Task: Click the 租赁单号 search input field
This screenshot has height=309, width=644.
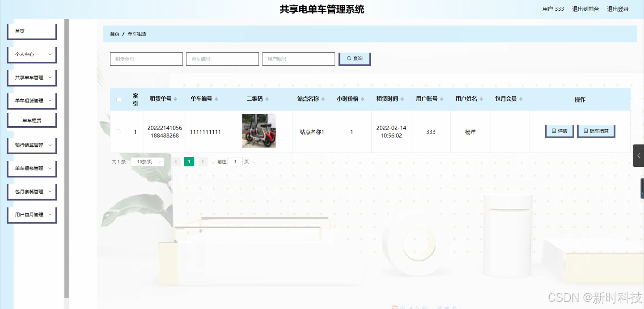Action: coord(146,59)
